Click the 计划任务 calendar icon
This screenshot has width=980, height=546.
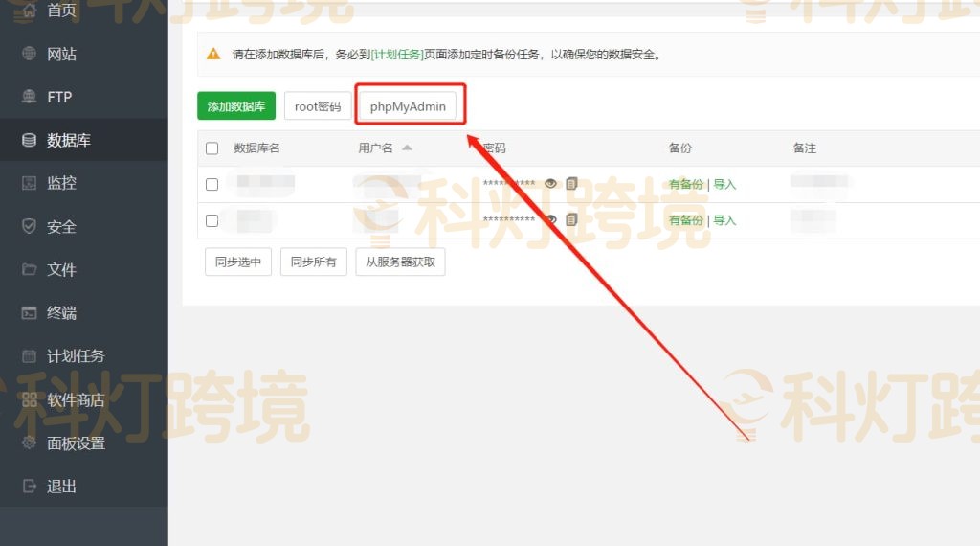29,356
